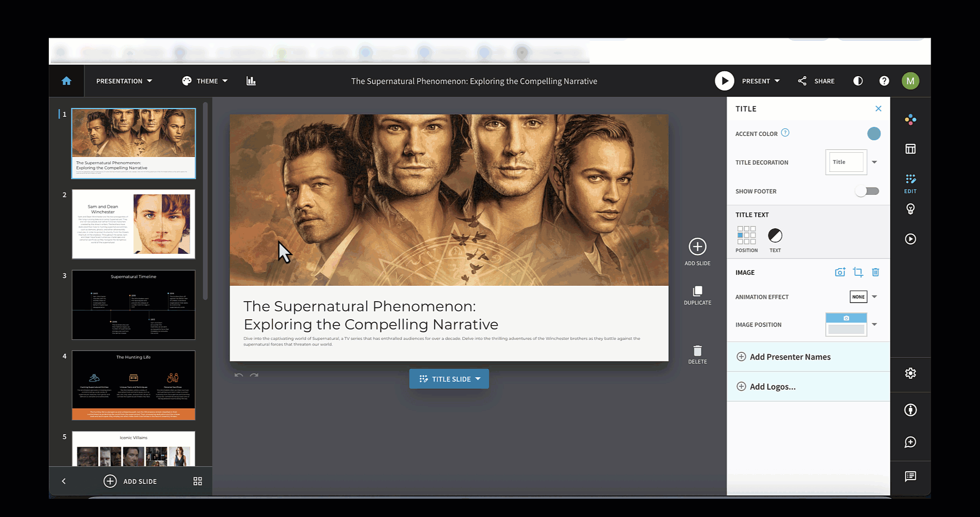Expand the Animation Effect dropdown

[x=874, y=297]
